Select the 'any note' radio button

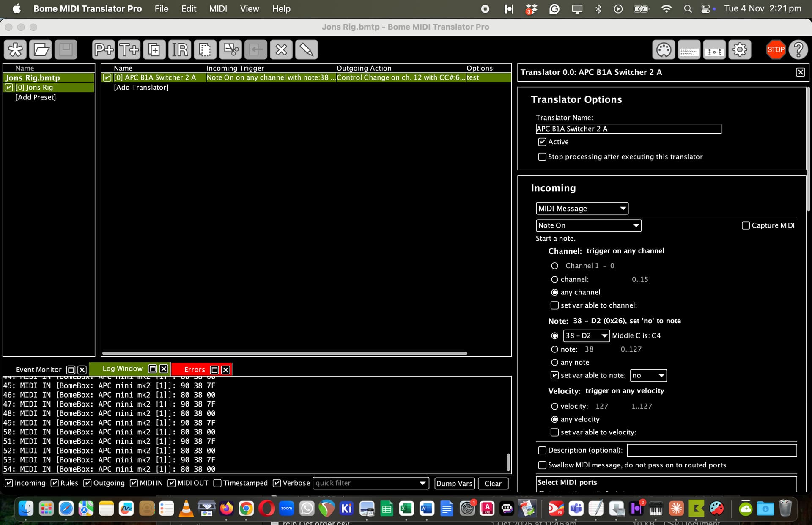[554, 362]
